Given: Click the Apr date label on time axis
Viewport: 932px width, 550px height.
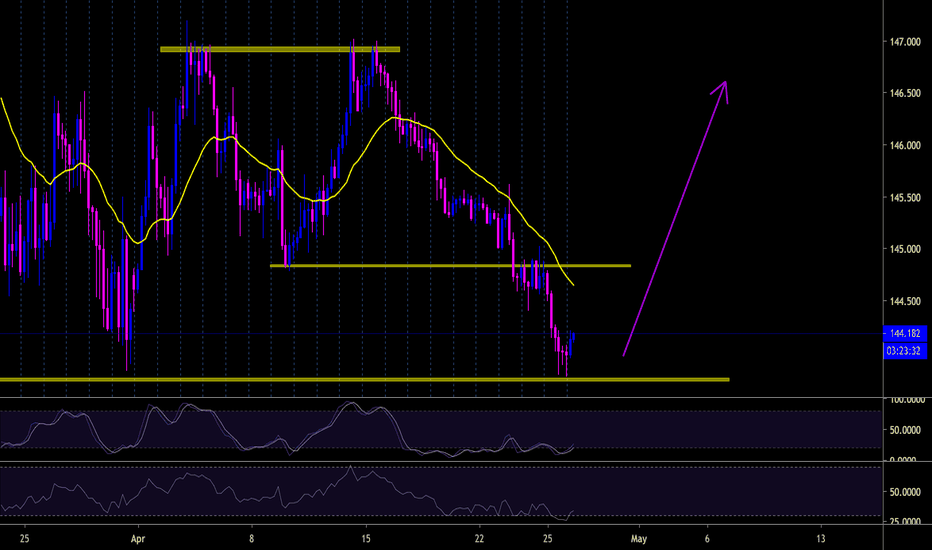Looking at the screenshot, I should [138, 539].
